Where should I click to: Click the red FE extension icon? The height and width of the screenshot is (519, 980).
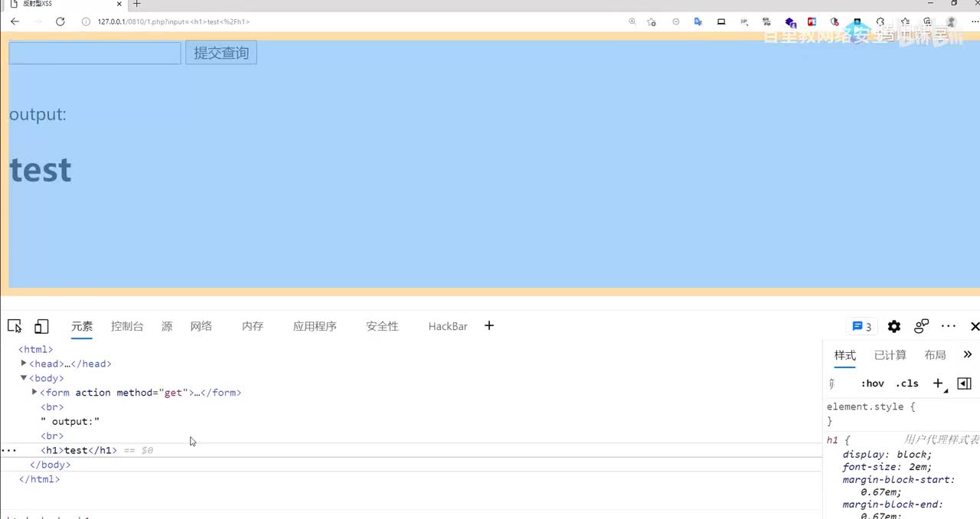[812, 21]
